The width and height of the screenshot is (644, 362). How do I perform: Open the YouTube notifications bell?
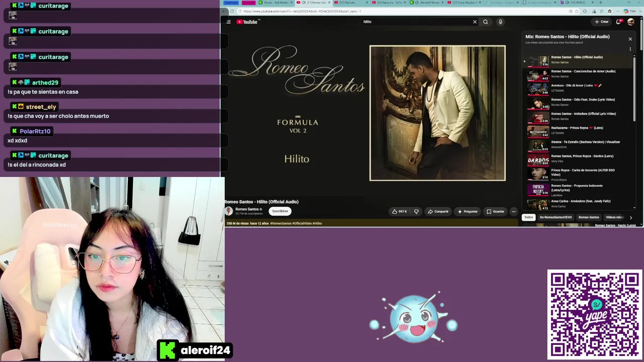(618, 22)
